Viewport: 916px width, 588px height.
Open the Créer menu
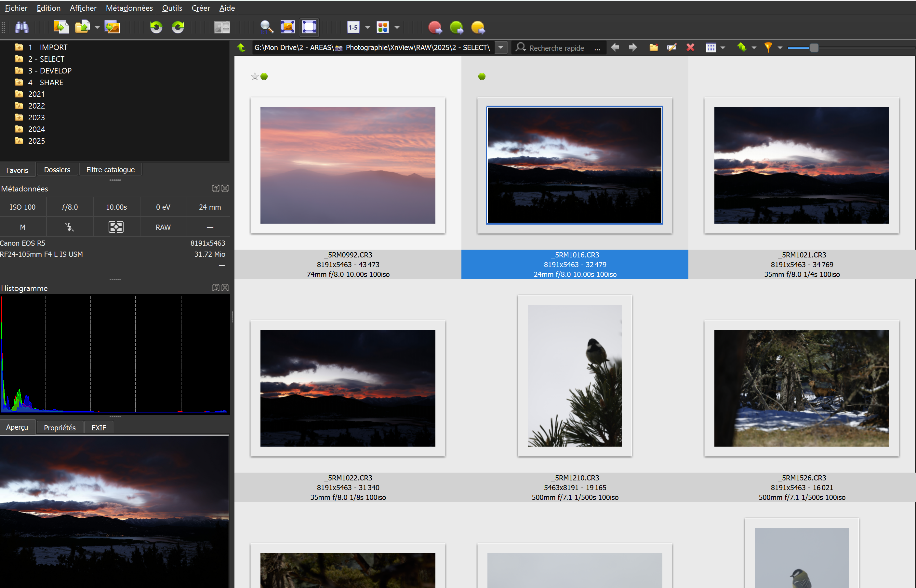click(x=201, y=8)
